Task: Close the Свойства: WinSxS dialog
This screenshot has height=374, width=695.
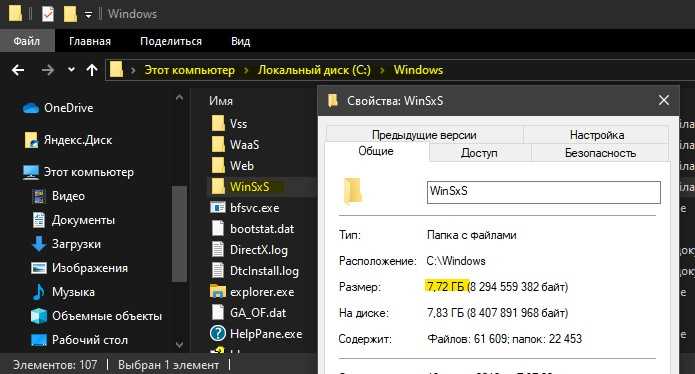Action: pos(664,101)
